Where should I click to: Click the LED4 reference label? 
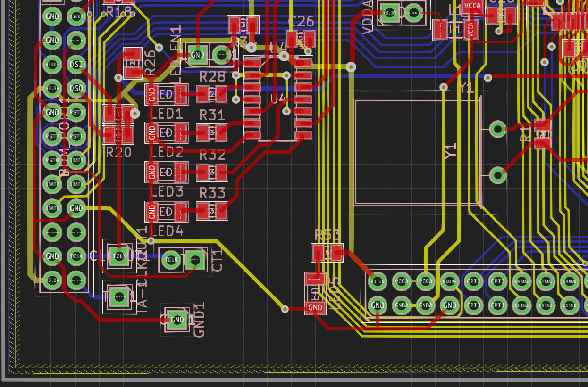coord(167,231)
